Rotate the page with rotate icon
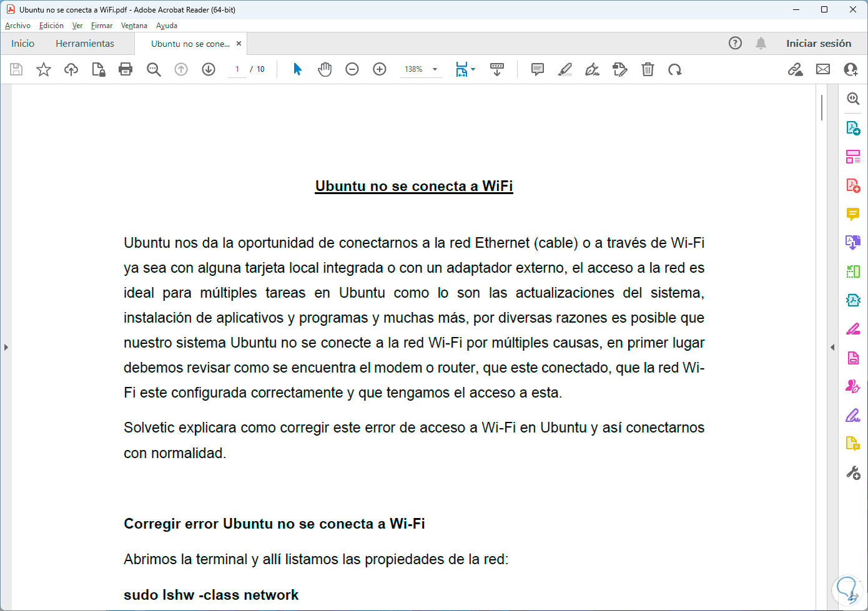The width and height of the screenshot is (868, 611). tap(675, 69)
